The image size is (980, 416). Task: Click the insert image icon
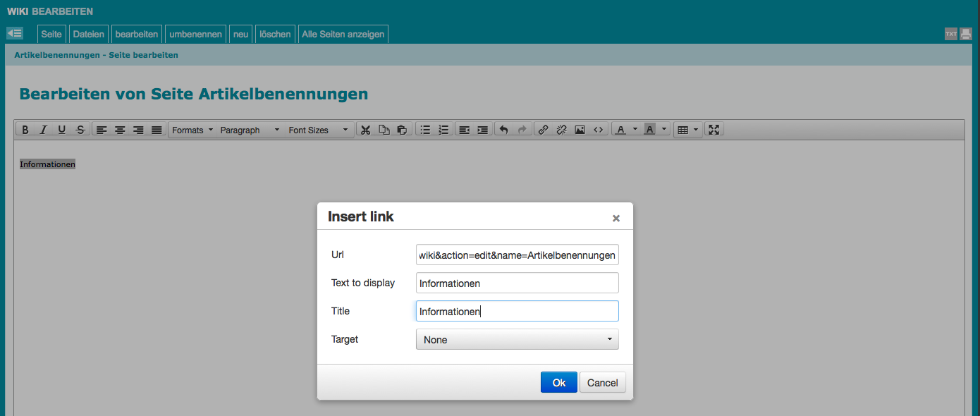point(580,130)
